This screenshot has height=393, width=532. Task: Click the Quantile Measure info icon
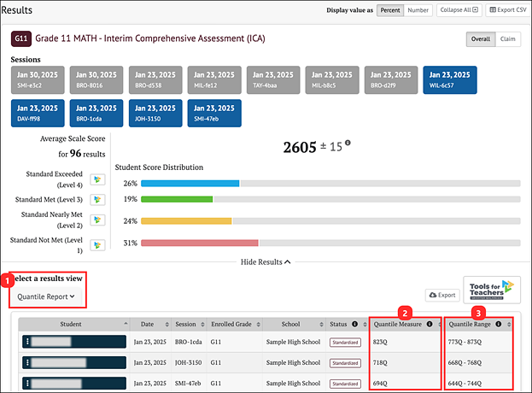430,325
